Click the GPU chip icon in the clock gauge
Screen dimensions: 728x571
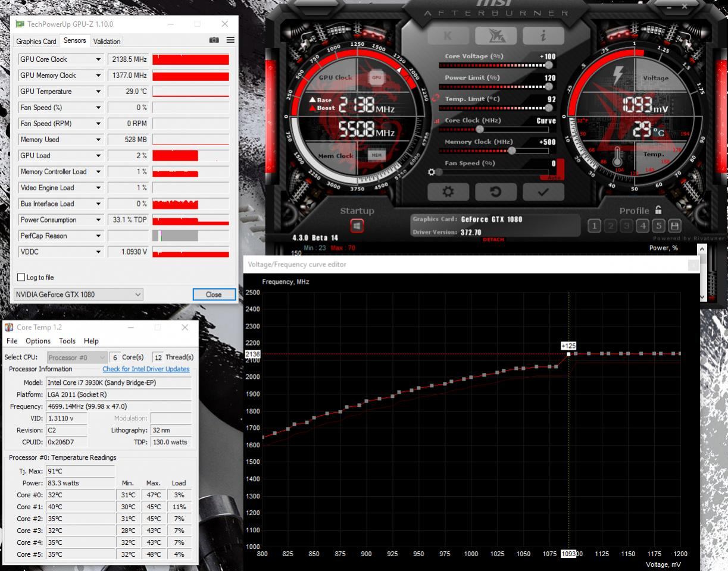(x=376, y=77)
